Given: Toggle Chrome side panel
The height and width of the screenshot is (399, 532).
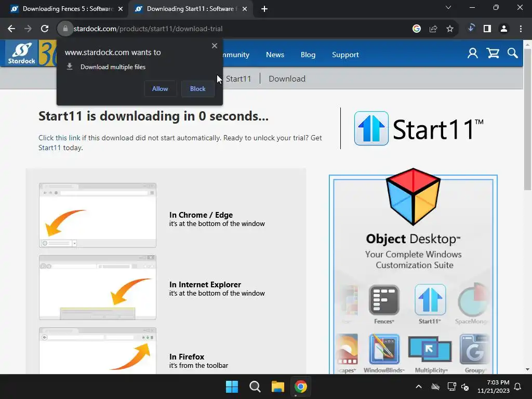Looking at the screenshot, I should (x=487, y=29).
